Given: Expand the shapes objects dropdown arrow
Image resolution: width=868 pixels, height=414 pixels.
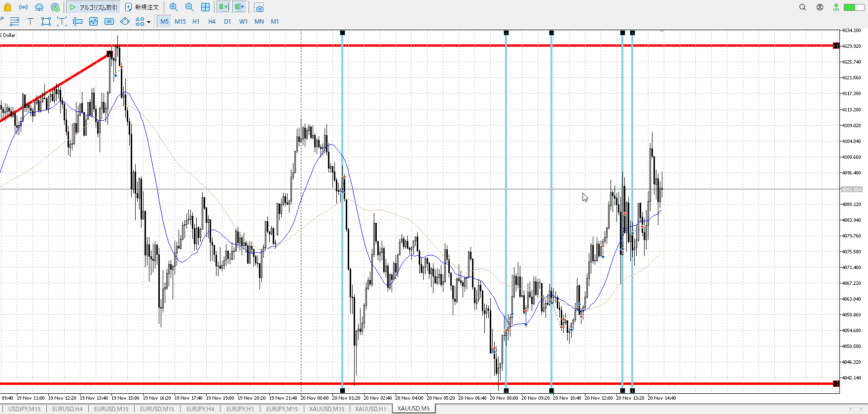Looking at the screenshot, I should (148, 22).
